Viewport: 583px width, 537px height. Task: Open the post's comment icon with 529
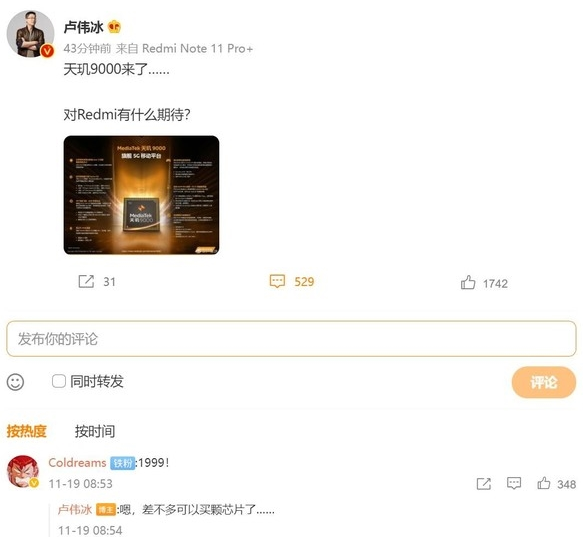[277, 282]
